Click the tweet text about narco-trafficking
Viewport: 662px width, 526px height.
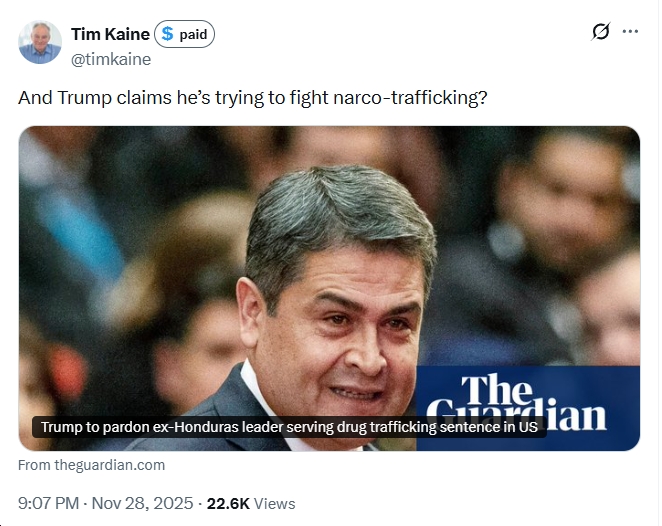[253, 100]
